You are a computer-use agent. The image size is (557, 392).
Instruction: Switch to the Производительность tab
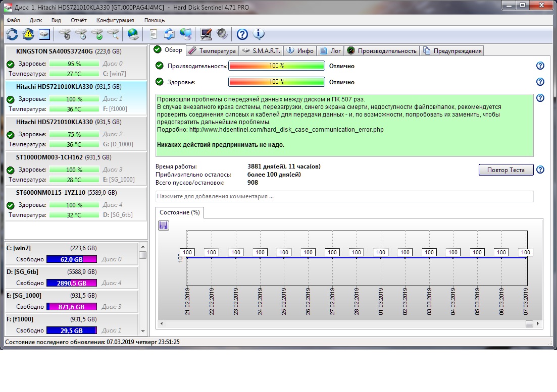tap(382, 51)
